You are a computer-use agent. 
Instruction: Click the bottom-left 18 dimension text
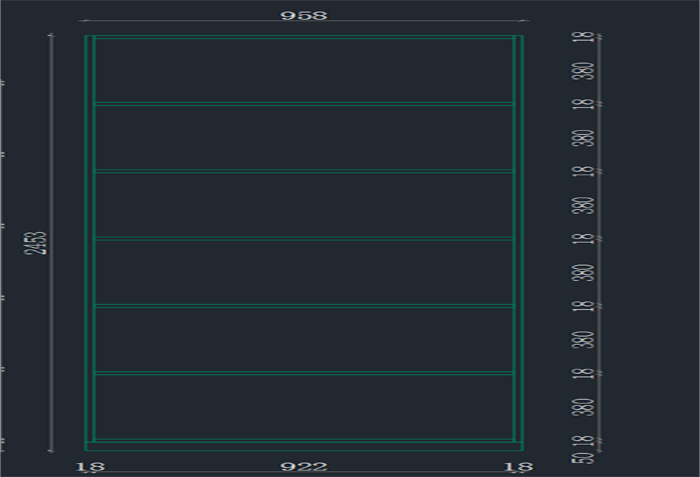(89, 466)
